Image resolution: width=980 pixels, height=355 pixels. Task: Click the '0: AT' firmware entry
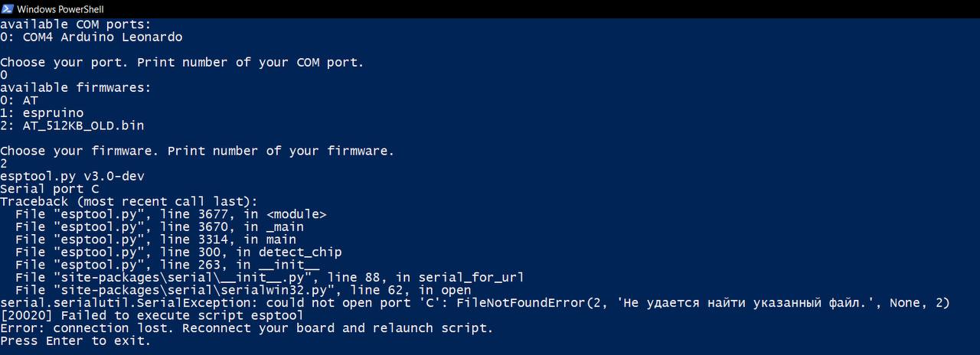coord(19,100)
